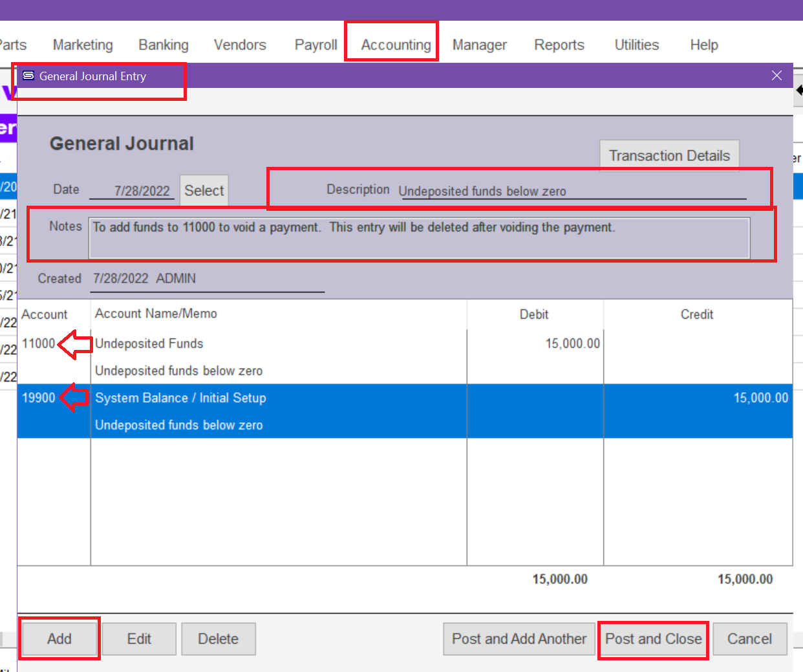Open the Accounting menu
This screenshot has height=672, width=803.
tap(396, 45)
